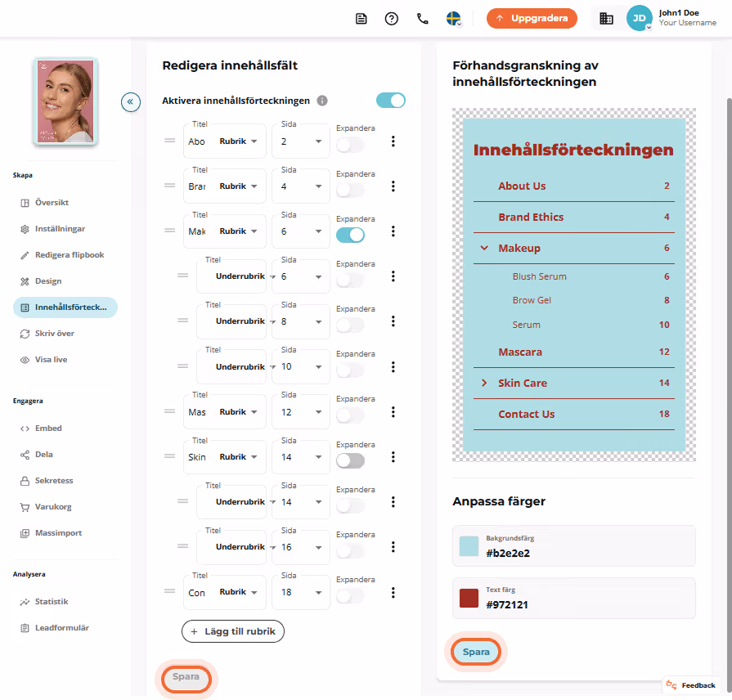The image size is (732, 700).
Task: Expand Skin Care section in preview
Action: [484, 384]
